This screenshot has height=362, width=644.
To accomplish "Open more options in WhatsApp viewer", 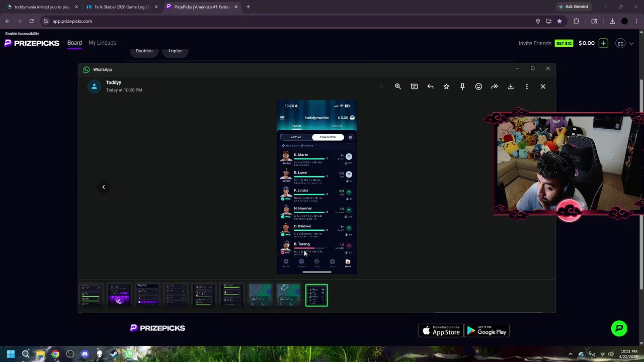I will click(527, 86).
